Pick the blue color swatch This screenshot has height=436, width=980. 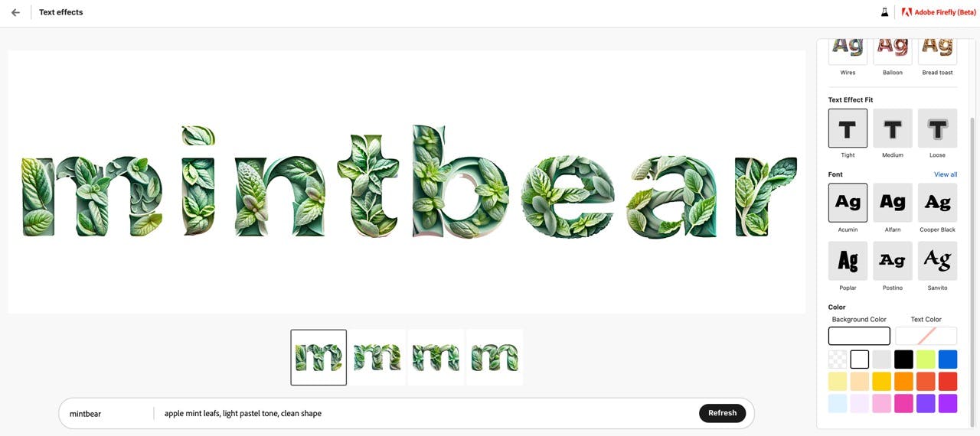948,360
